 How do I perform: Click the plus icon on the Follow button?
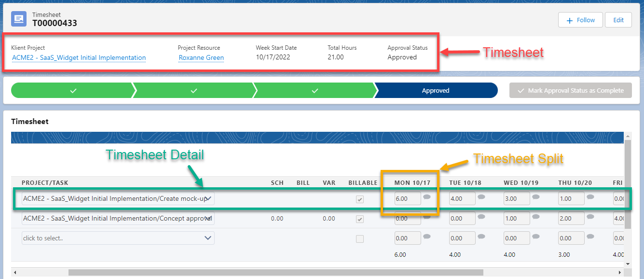570,20
